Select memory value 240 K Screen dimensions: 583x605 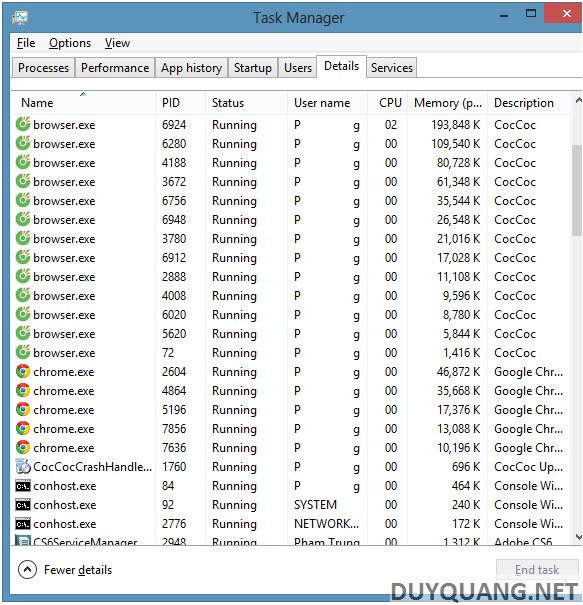pos(466,505)
